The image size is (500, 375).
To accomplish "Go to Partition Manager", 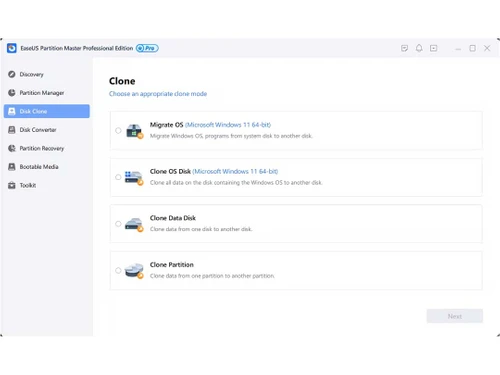I will click(47, 93).
